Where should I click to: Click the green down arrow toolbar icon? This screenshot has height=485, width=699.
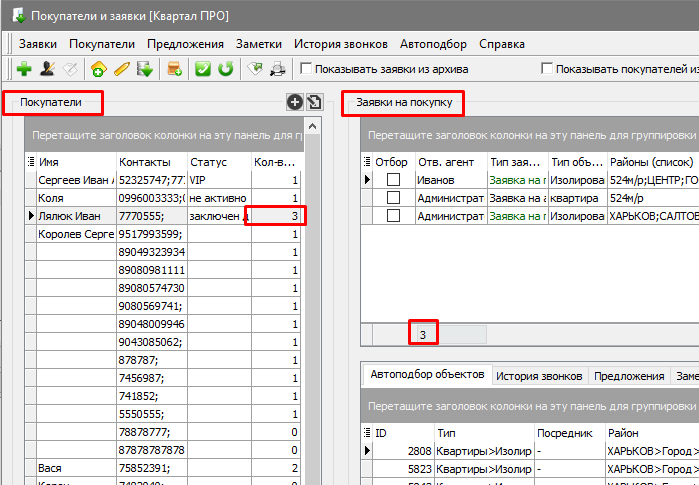point(145,69)
